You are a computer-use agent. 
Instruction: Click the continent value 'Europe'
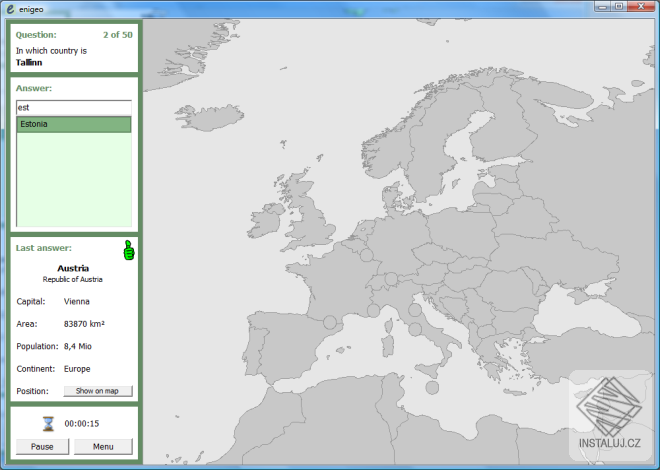point(77,369)
